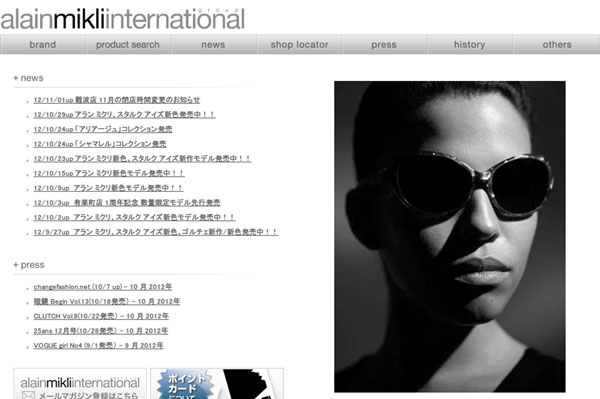This screenshot has width=600, height=399.
Task: Open VOGUE girl No4 press link
Action: [x=98, y=345]
